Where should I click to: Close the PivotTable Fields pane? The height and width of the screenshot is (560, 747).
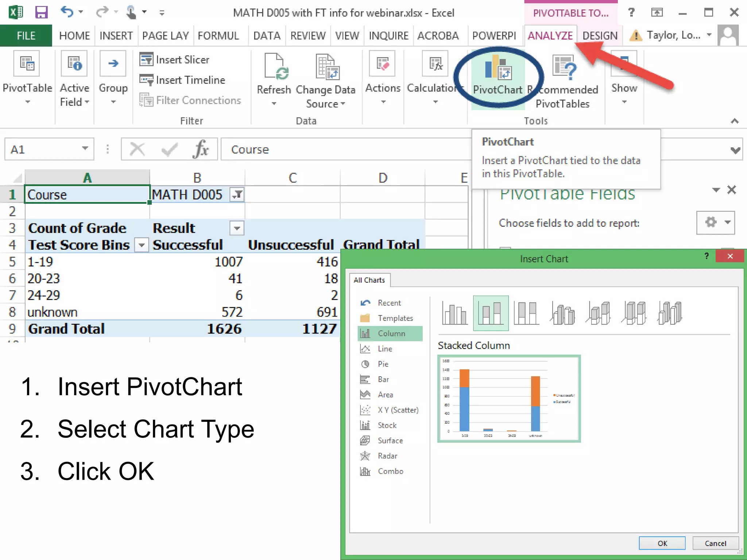point(732,190)
